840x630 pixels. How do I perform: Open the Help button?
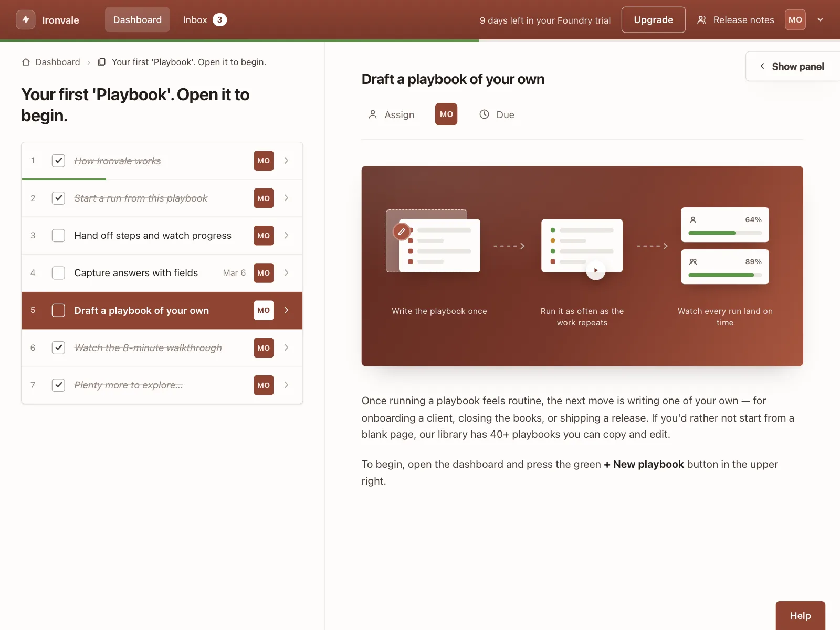click(x=801, y=616)
